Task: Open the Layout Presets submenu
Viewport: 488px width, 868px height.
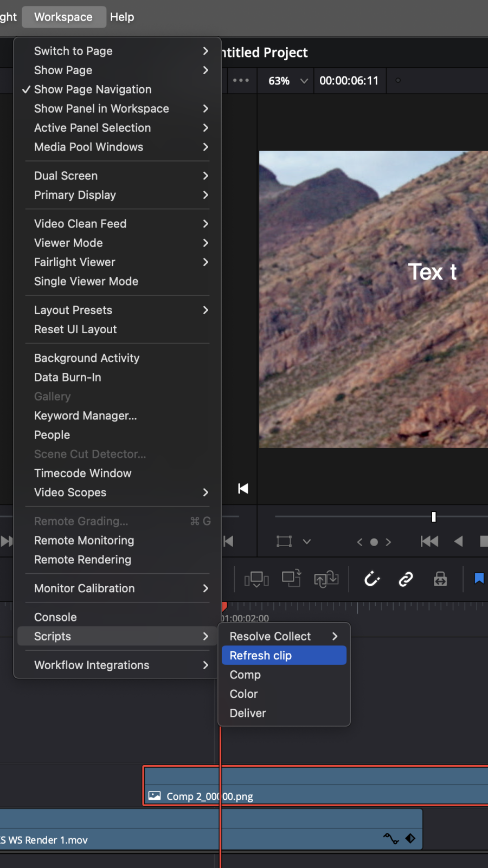Action: 117,310
